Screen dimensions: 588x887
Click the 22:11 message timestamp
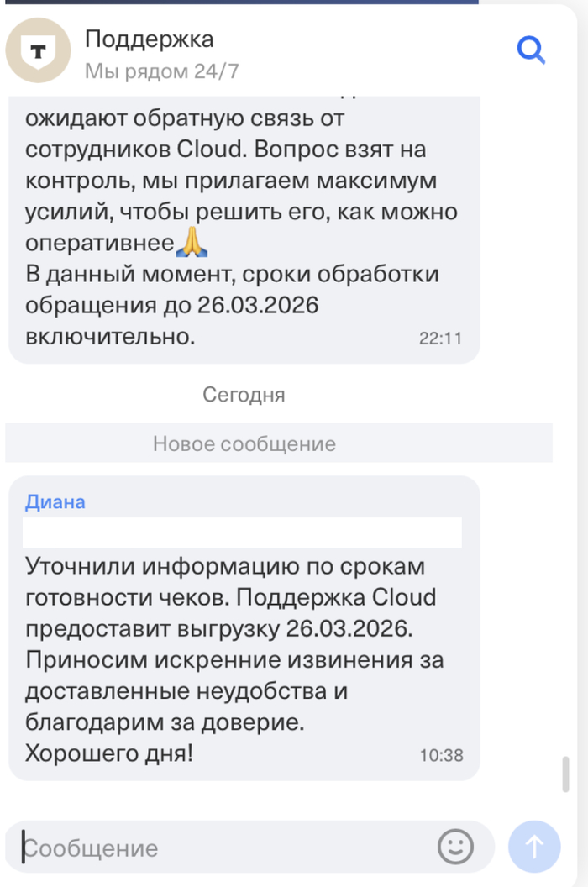440,339
